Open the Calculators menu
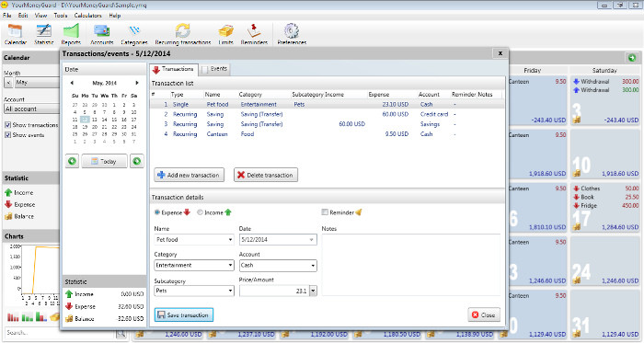Viewport: 644px width, 343px height. (x=88, y=16)
